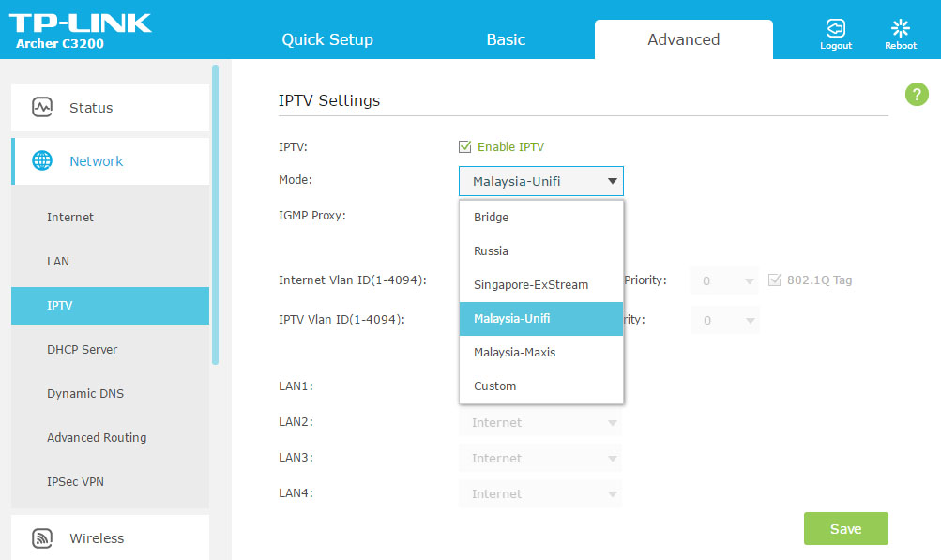The height and width of the screenshot is (560, 941).
Task: Open the IPTV sidebar page
Action: (110, 306)
